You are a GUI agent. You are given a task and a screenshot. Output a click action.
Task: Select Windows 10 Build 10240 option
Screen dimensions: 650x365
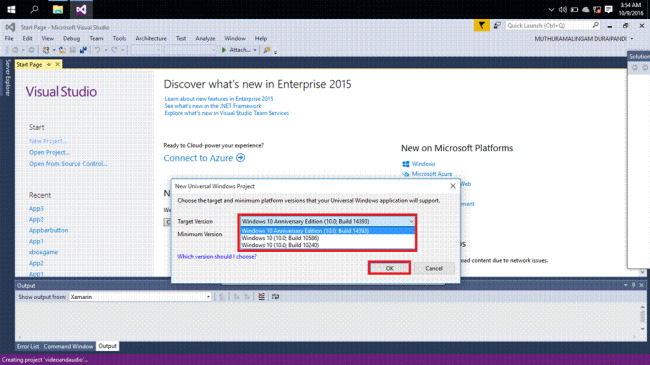(x=327, y=245)
